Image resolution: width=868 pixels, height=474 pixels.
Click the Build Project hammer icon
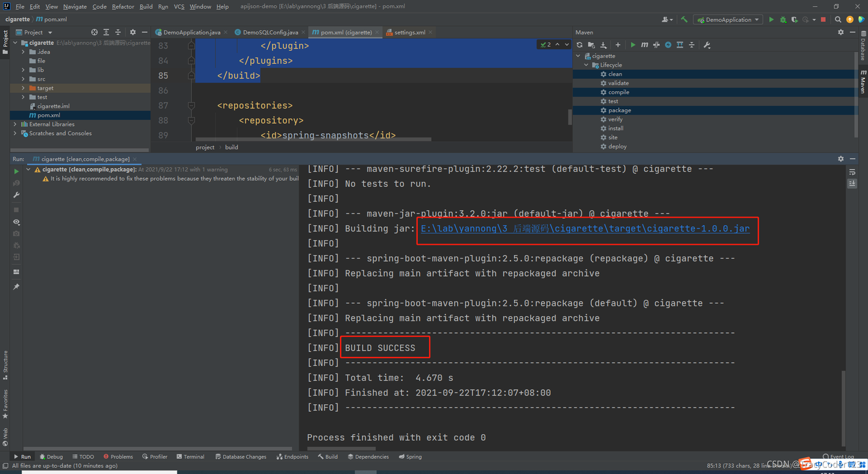tap(684, 19)
